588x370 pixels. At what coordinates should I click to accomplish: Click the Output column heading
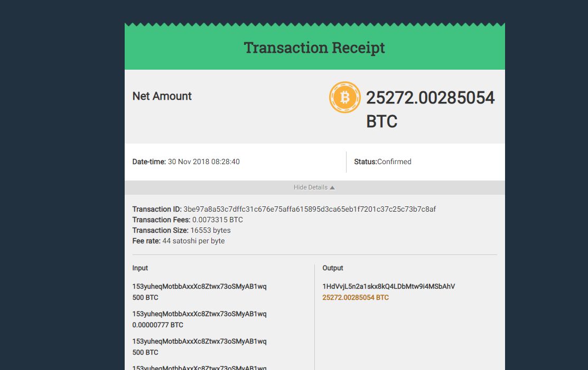coord(333,268)
